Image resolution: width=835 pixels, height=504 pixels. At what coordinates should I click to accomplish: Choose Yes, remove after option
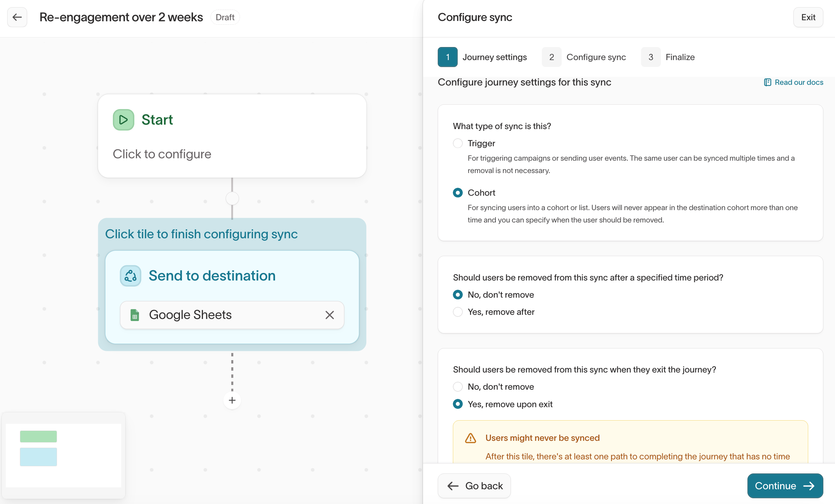click(458, 312)
